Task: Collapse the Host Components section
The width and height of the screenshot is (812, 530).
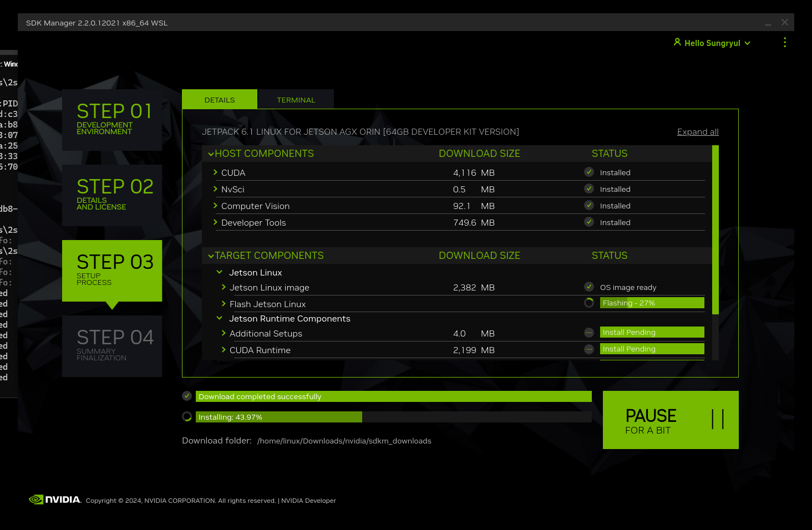Action: [x=211, y=154]
